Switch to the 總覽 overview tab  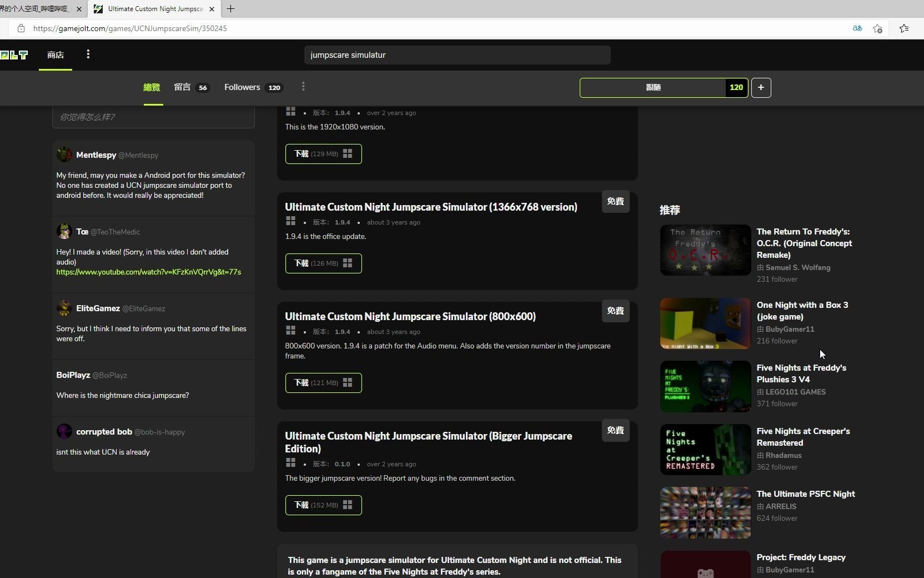tap(152, 87)
